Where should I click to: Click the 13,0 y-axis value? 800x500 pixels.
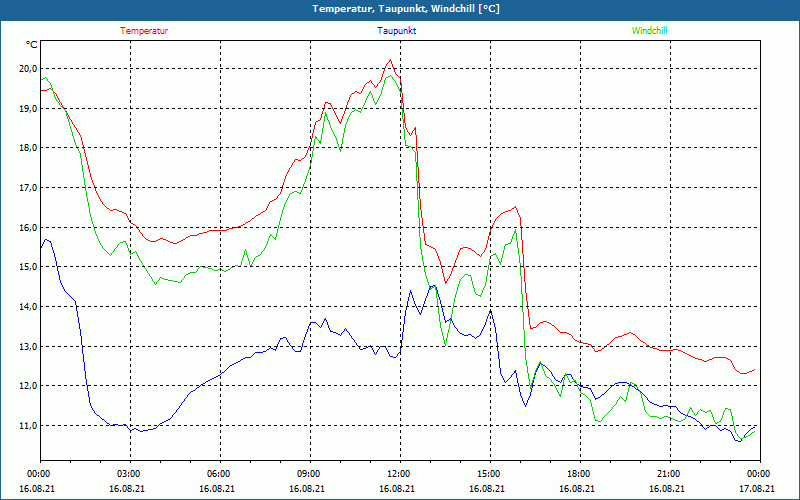tap(28, 346)
